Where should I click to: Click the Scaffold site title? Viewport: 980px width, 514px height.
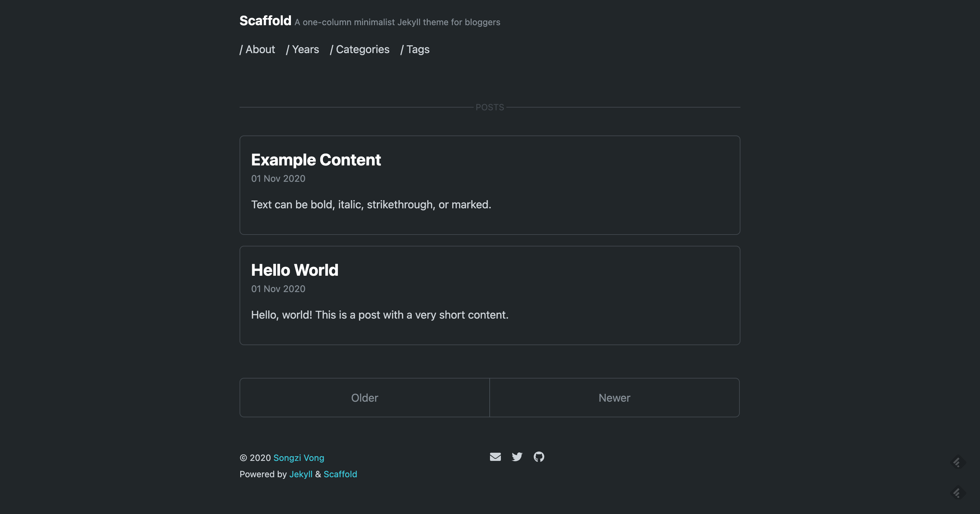coord(265,20)
